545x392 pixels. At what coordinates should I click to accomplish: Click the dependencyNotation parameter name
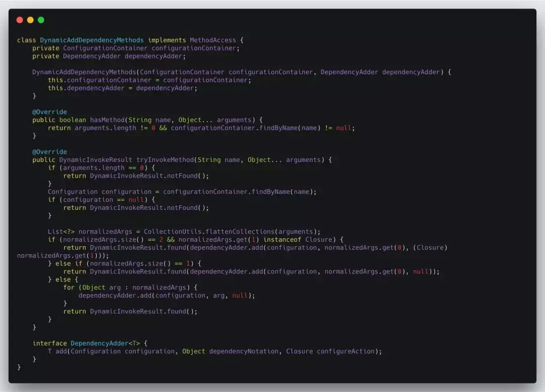click(244, 351)
